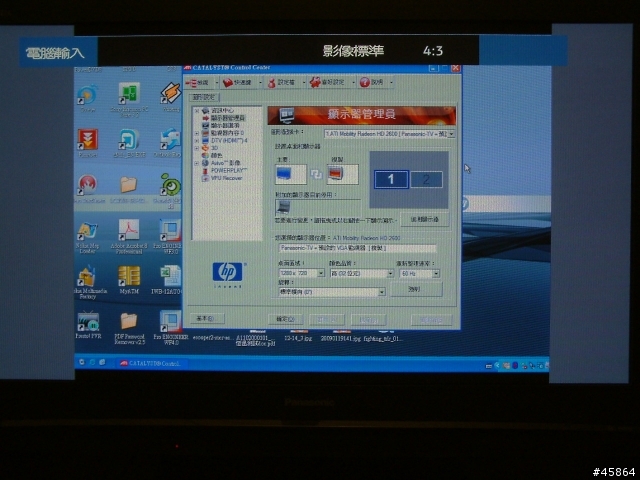Click the HP logo in Catalyst window

point(227,273)
